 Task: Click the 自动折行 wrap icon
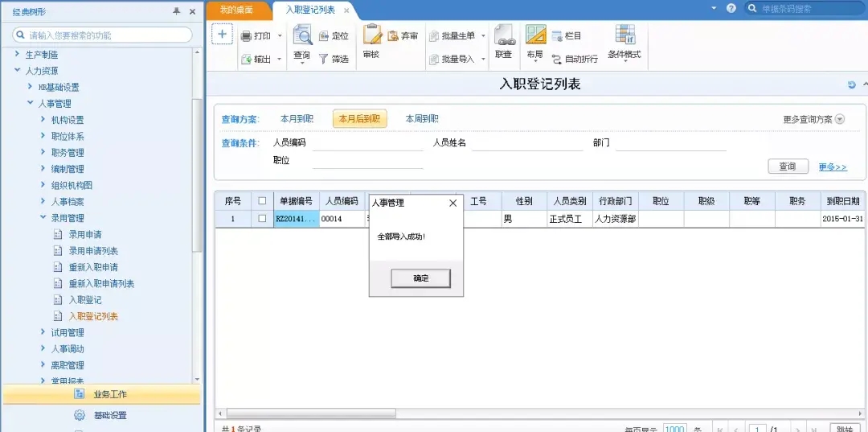click(557, 59)
